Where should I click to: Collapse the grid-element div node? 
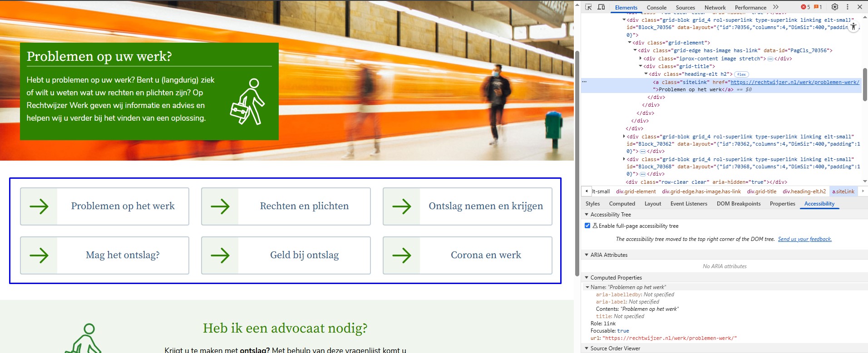pyautogui.click(x=630, y=43)
